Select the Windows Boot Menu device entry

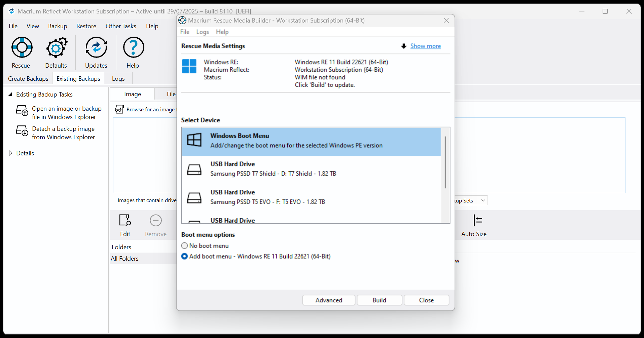[311, 142]
